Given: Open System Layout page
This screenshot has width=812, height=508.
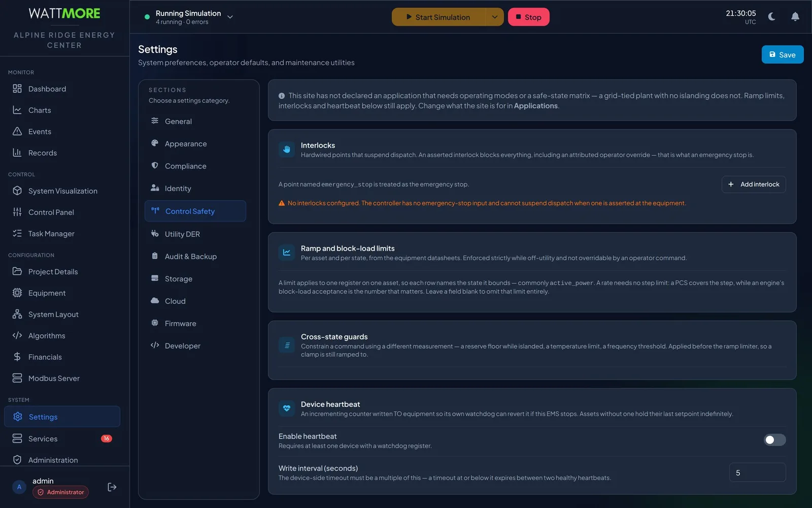Looking at the screenshot, I should coord(62,314).
